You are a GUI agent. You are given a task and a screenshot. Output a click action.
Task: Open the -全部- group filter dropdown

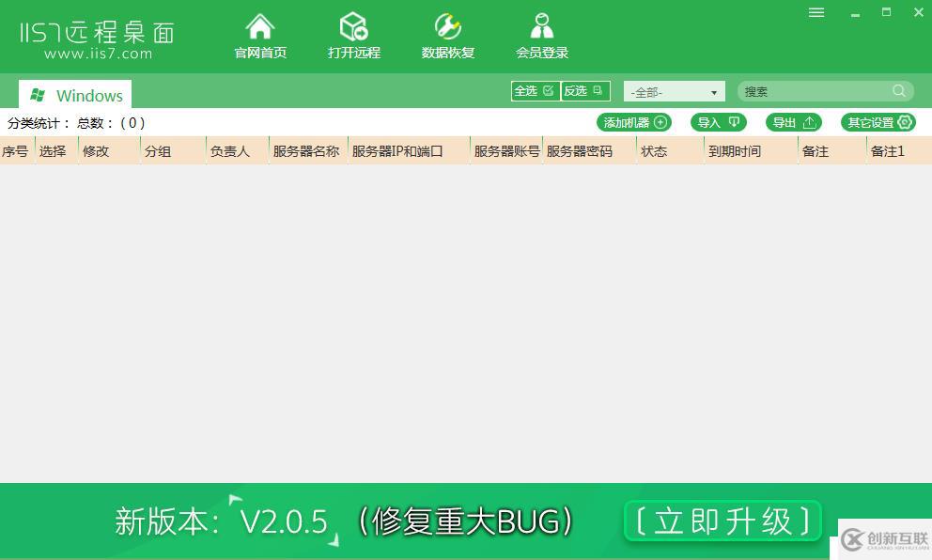point(674,91)
